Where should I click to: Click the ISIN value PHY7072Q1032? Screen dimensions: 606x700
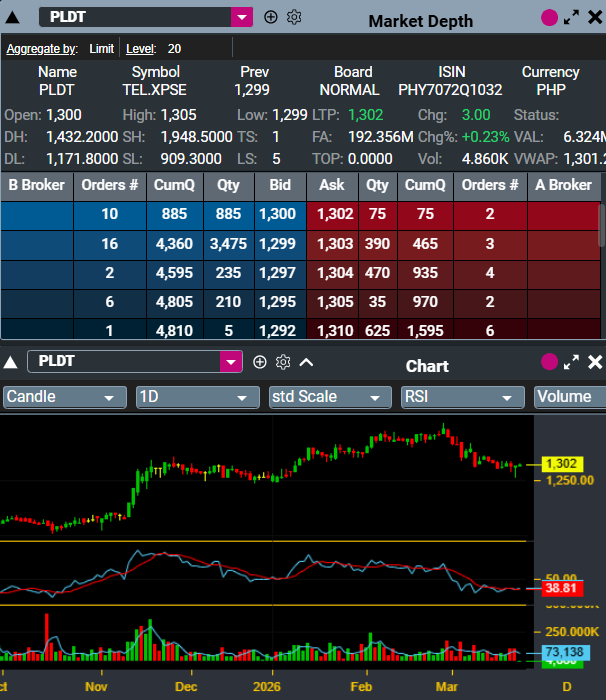click(450, 90)
